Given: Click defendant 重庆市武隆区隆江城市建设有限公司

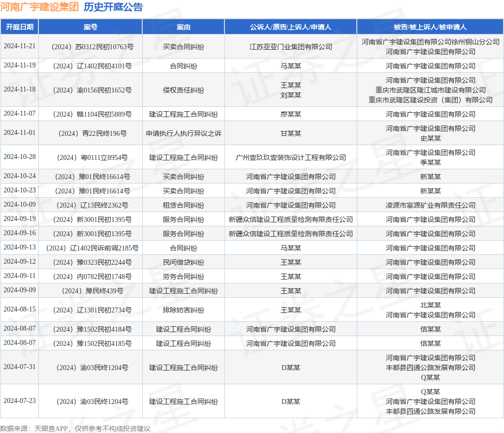Looking at the screenshot, I should coord(430,90).
